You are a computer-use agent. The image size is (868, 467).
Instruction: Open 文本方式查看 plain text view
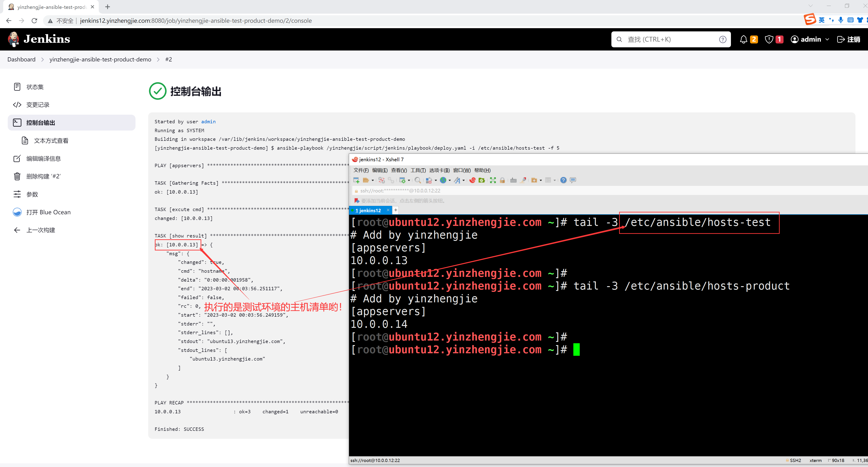[51, 141]
